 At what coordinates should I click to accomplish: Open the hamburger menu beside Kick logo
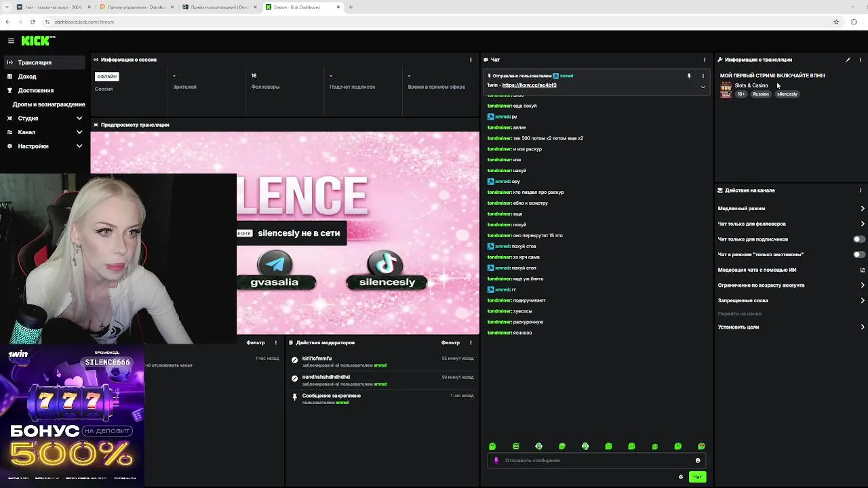(x=11, y=41)
